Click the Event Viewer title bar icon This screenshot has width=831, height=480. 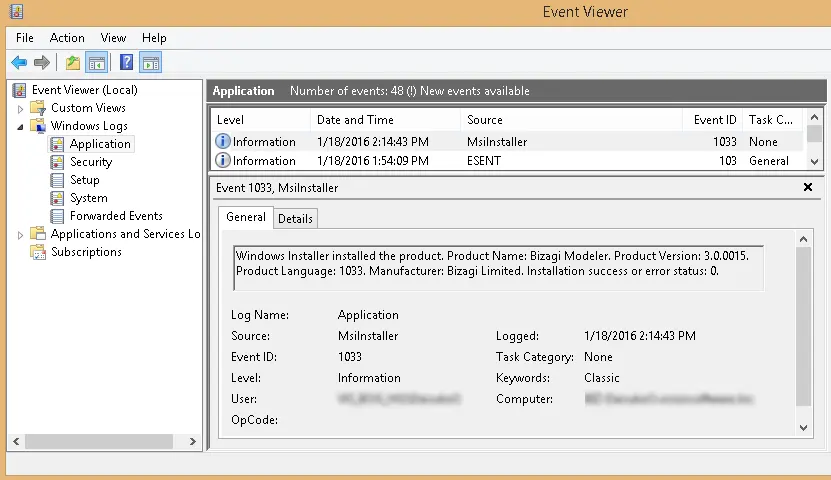pyautogui.click(x=16, y=11)
